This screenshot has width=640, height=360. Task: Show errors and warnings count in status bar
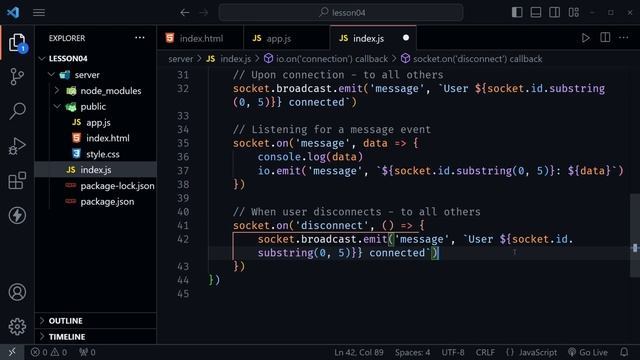(x=49, y=352)
